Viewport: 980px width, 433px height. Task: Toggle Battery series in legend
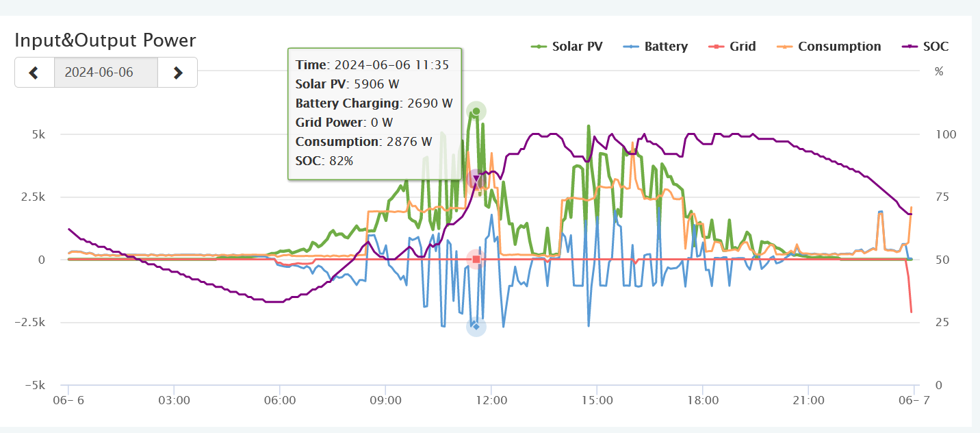click(656, 47)
